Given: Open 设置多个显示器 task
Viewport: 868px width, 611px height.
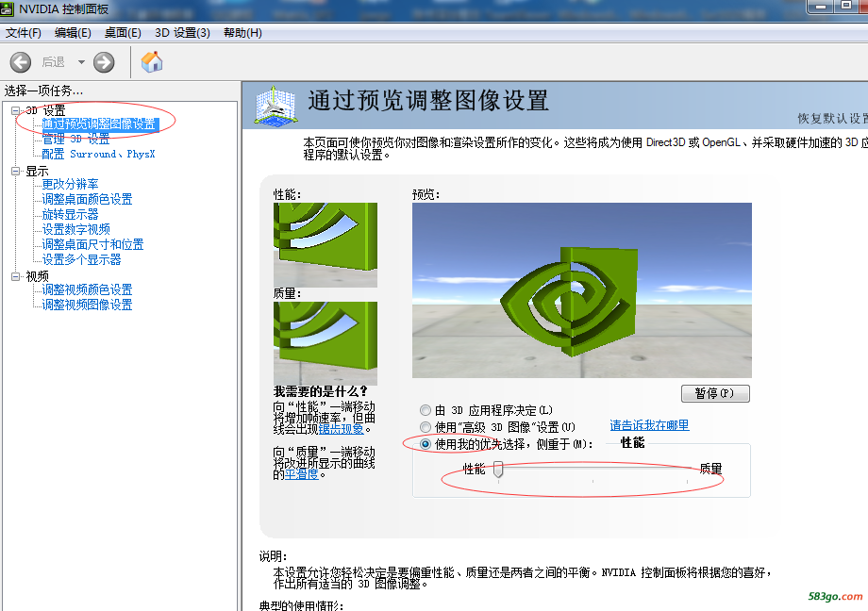Looking at the screenshot, I should (x=81, y=259).
